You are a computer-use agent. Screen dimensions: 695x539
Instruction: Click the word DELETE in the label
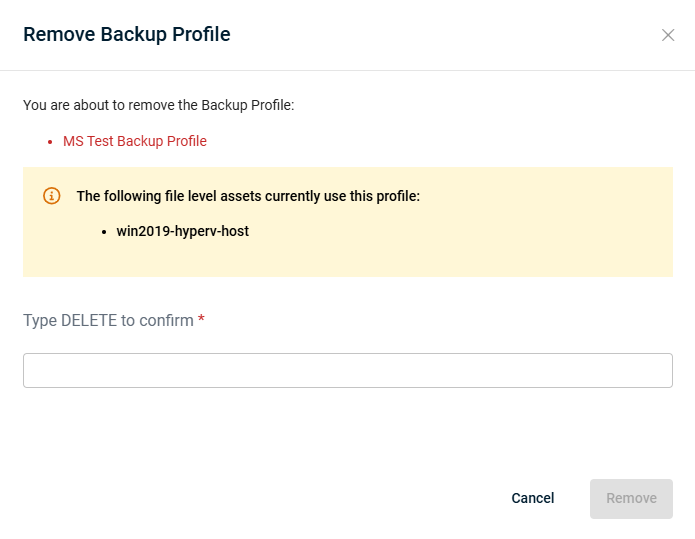(89, 320)
